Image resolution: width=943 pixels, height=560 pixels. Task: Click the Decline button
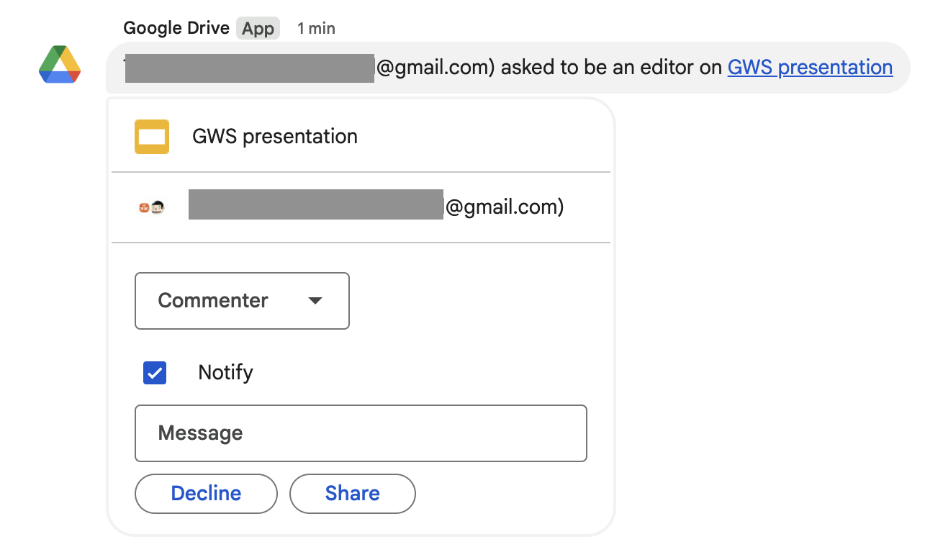point(206,493)
